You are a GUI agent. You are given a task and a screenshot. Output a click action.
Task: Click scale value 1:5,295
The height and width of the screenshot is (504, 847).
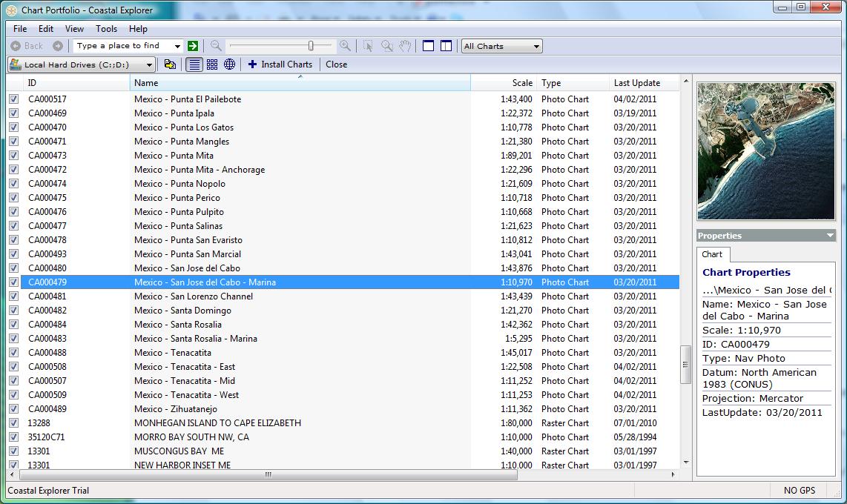tap(518, 338)
